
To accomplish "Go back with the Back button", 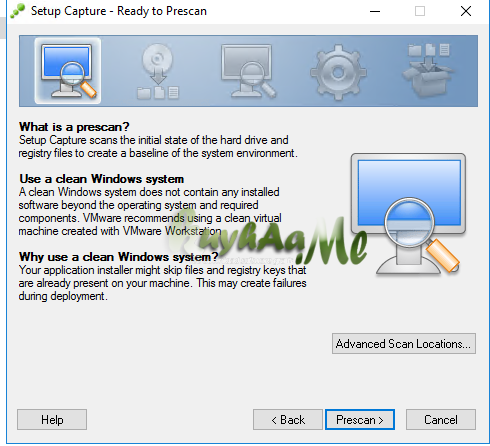I will tap(288, 420).
